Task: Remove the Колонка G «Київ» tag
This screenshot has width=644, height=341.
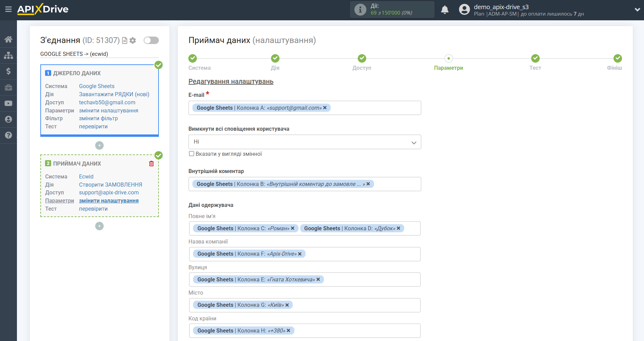Action: point(287,305)
